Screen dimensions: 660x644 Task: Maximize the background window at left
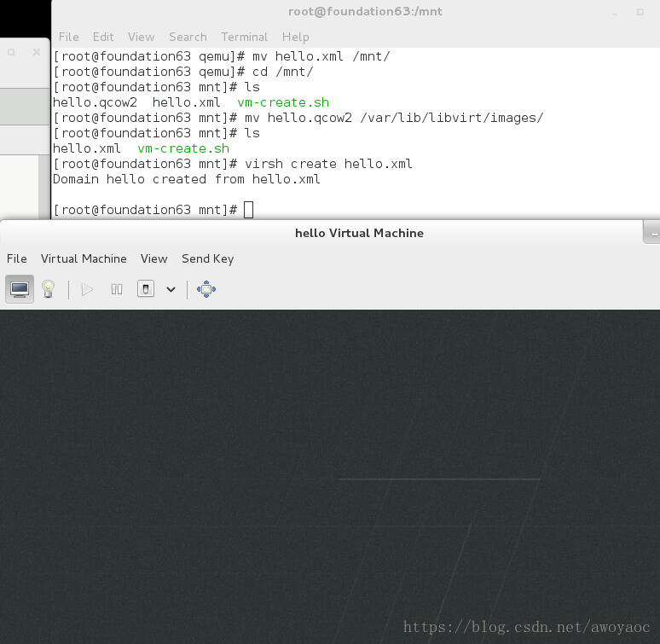point(11,52)
